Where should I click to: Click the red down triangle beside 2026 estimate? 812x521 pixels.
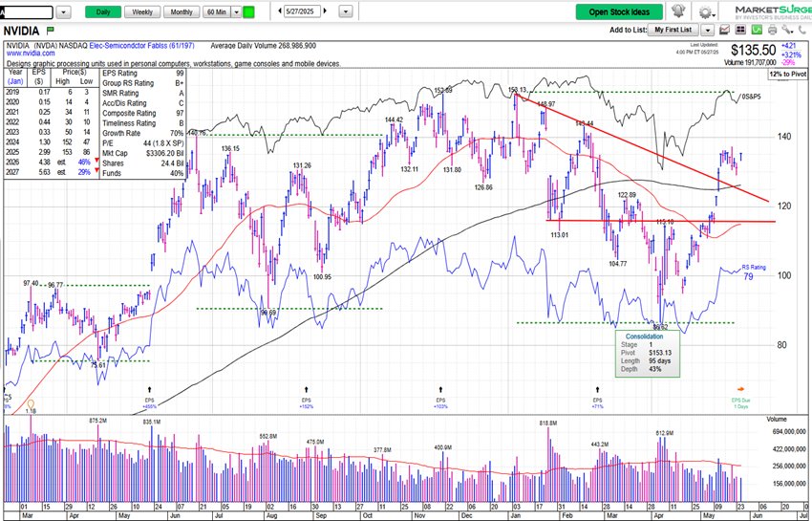coord(96,161)
